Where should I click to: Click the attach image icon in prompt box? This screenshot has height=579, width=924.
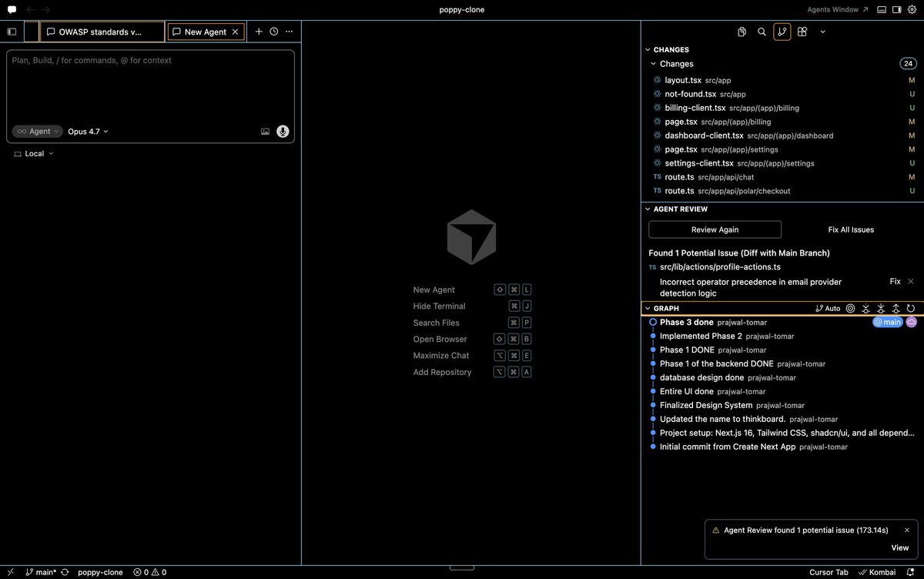tap(265, 132)
